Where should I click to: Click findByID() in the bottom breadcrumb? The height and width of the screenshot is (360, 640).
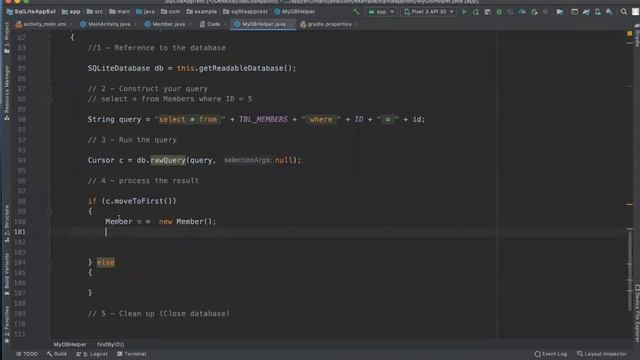[111, 344]
